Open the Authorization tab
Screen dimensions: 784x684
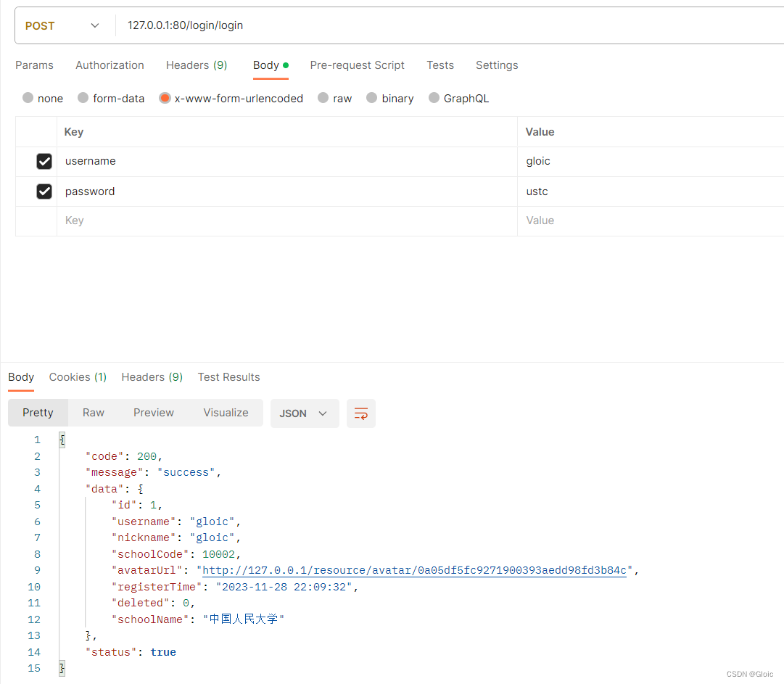(x=110, y=65)
